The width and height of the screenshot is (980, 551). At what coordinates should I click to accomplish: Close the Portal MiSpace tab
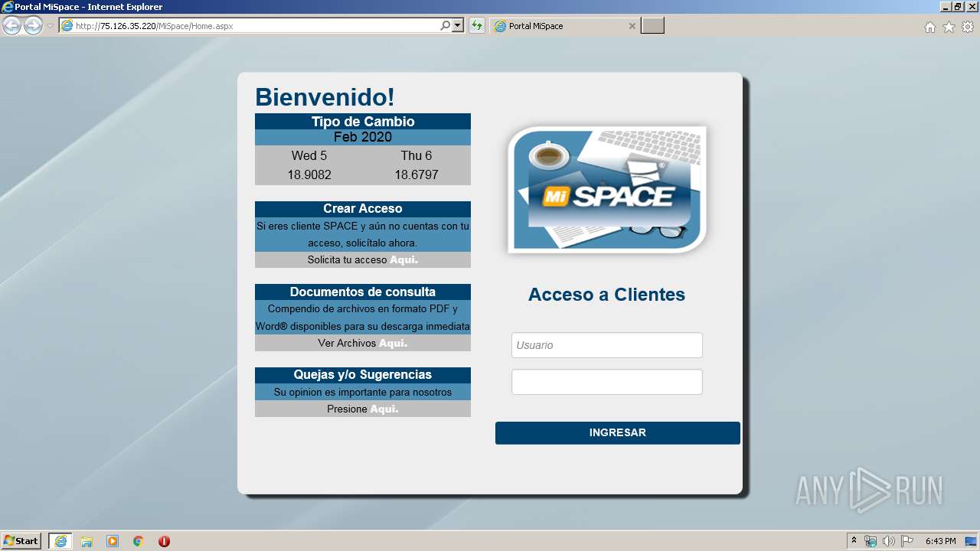click(632, 26)
